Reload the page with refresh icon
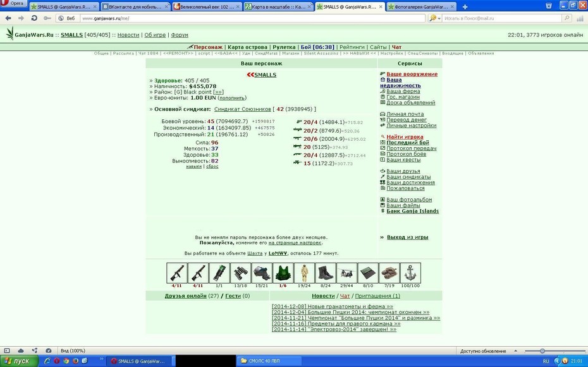Image resolution: width=588 pixels, height=367 pixels. click(x=34, y=18)
